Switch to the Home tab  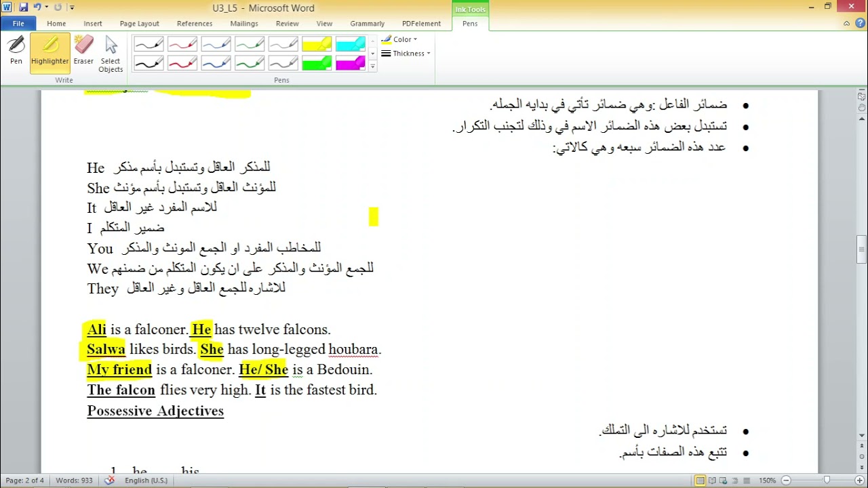click(x=56, y=24)
